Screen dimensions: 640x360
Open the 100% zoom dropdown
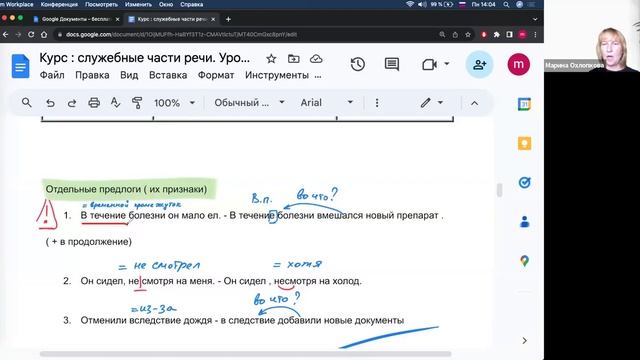point(174,103)
